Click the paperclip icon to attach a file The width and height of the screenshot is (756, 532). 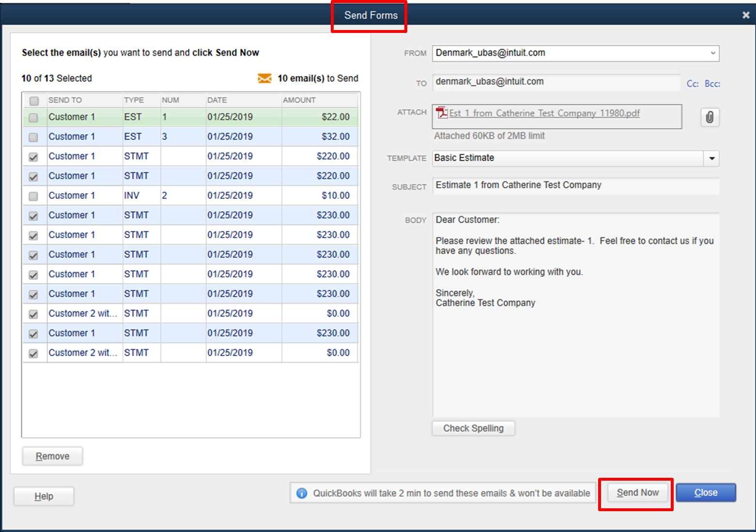[x=710, y=117]
